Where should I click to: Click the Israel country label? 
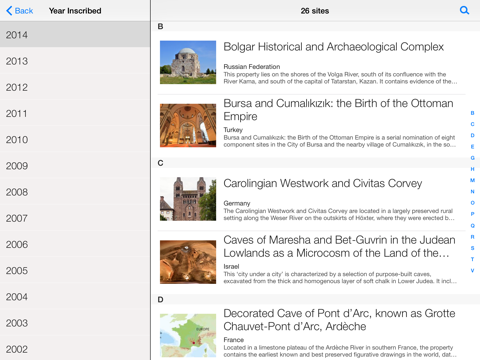[x=231, y=266]
